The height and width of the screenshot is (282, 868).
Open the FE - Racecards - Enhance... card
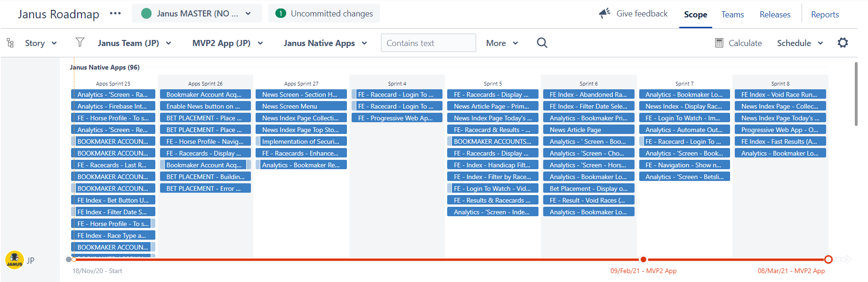301,153
